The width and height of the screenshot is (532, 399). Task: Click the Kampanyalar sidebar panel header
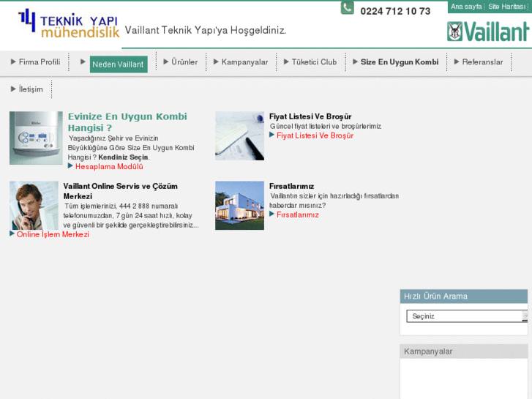[x=464, y=351]
